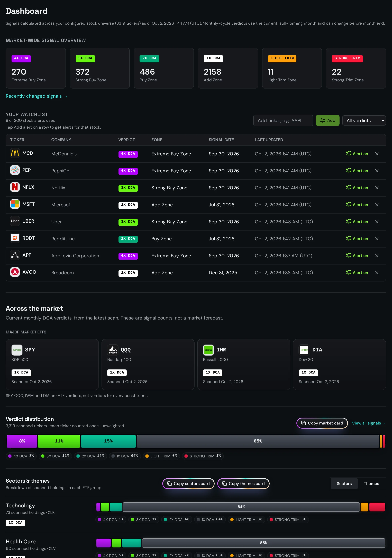
Task: Remove UBER from the watchlist
Action: click(x=377, y=222)
